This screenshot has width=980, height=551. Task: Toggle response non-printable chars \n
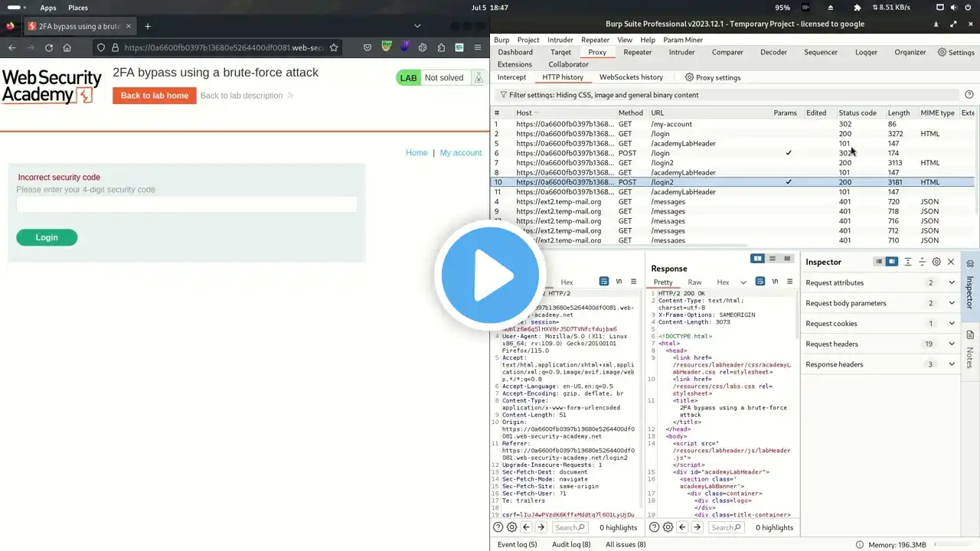[x=774, y=282]
